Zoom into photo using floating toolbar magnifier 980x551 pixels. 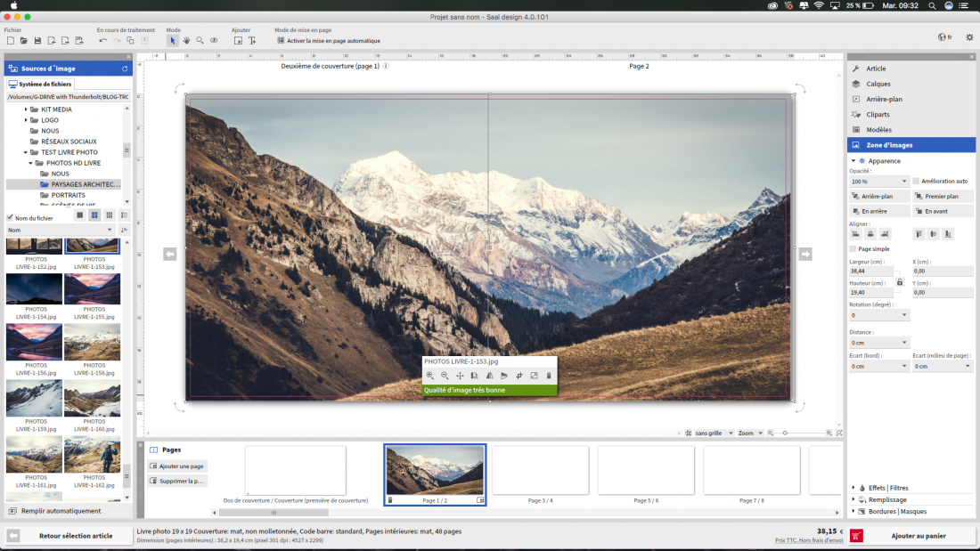(x=430, y=376)
